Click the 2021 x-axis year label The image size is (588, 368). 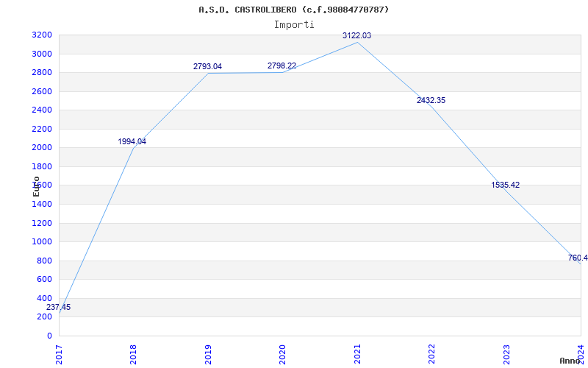coord(357,355)
